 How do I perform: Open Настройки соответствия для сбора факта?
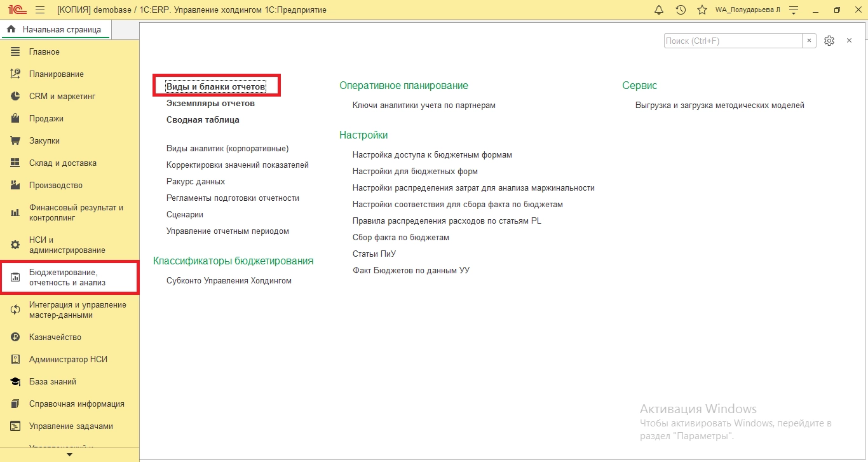coord(458,204)
